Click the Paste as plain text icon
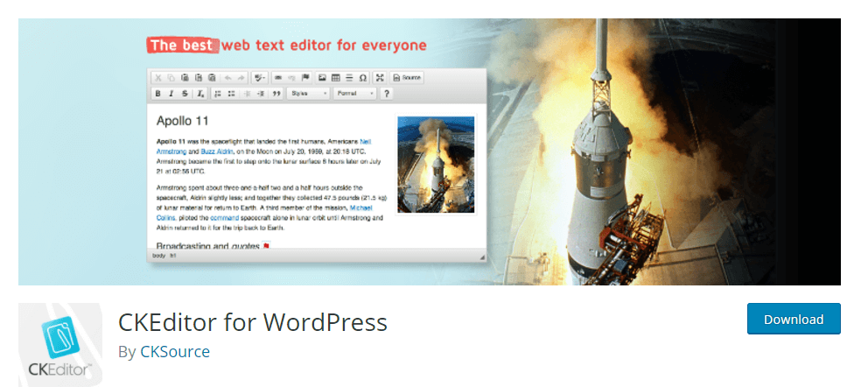 [198, 78]
